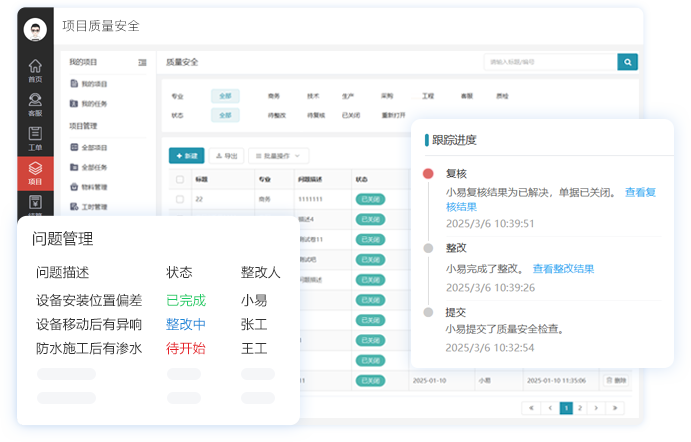Screen dimensions: 691x442
Task: Filter 专业 by 技术
Action: point(313,96)
